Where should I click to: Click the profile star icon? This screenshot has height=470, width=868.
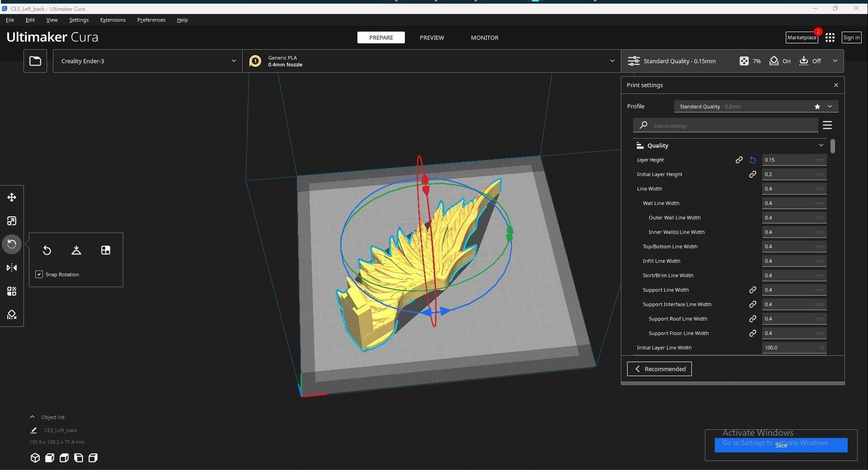pyautogui.click(x=817, y=107)
